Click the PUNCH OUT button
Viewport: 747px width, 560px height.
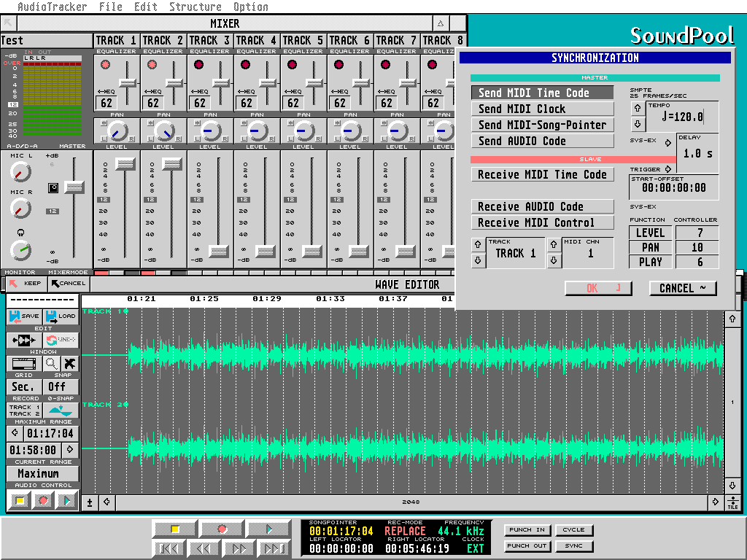click(x=527, y=546)
